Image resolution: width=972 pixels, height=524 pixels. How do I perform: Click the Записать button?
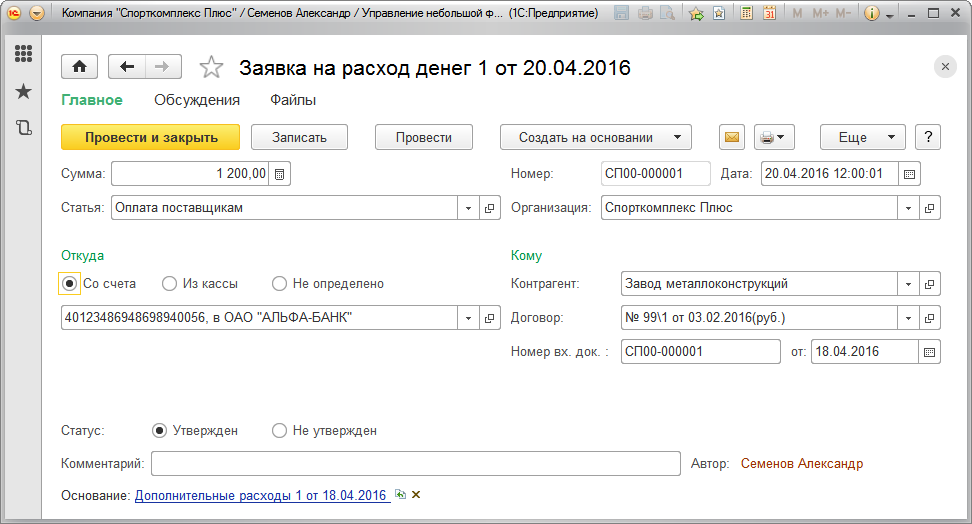click(299, 137)
